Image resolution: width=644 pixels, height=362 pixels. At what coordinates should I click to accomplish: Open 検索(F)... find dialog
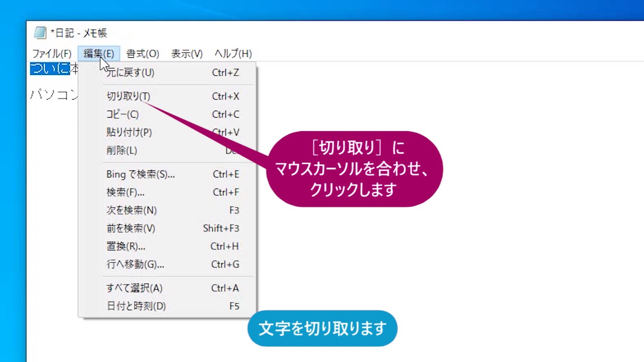[168, 192]
